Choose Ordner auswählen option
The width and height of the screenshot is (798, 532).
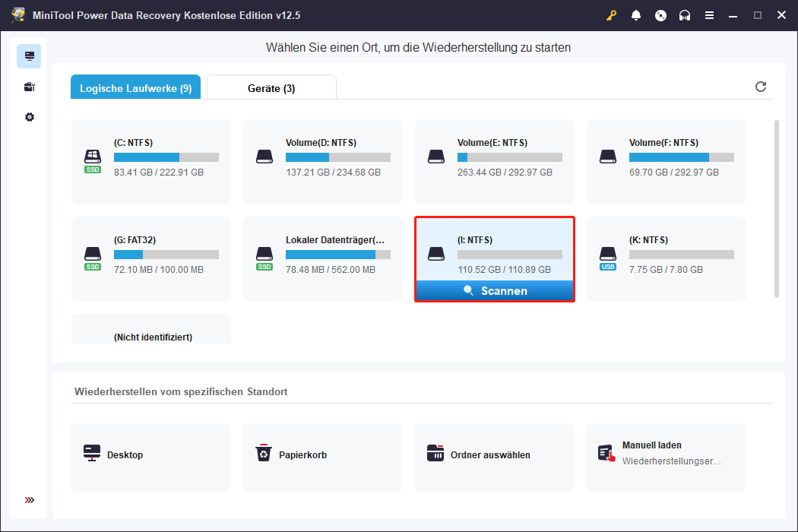click(494, 458)
